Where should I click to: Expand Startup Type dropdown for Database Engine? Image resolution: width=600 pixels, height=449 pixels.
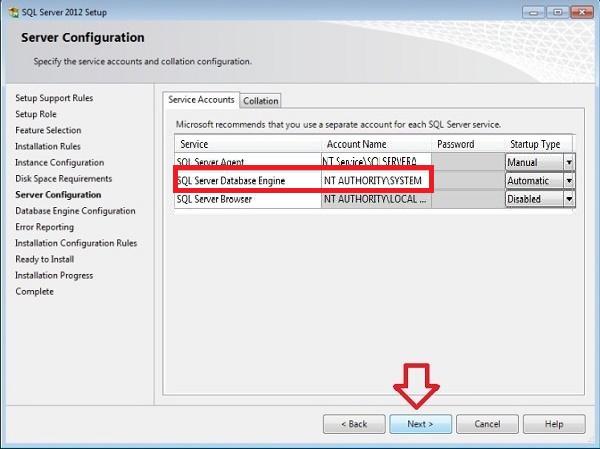569,181
